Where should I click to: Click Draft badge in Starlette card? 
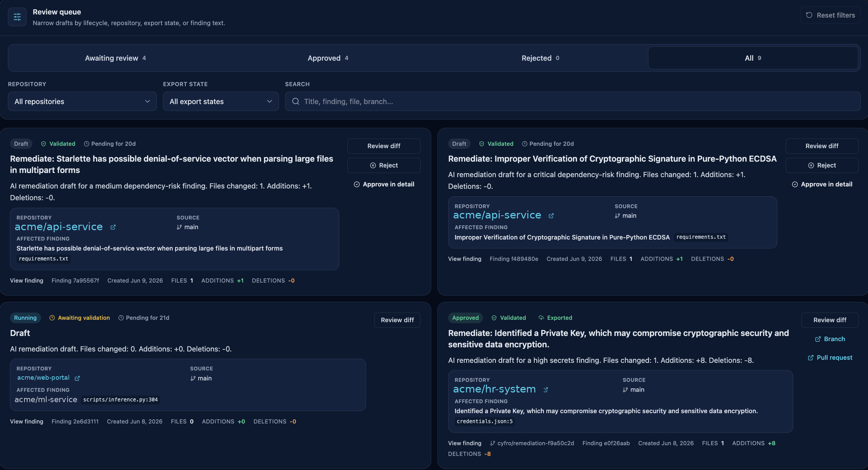pos(21,144)
